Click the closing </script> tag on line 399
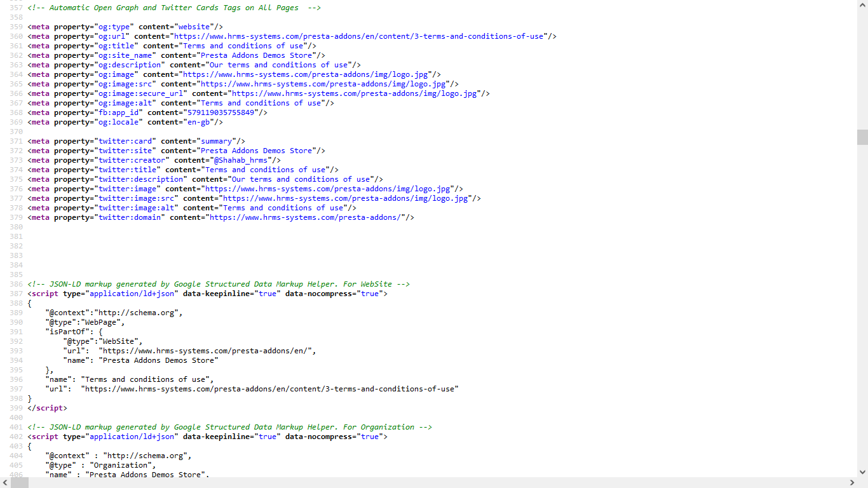 point(47,408)
